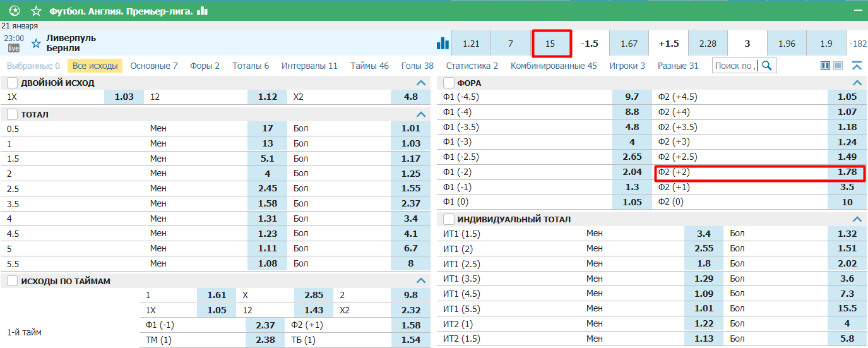The height and width of the screenshot is (348, 868).
Task: Click the soccer ball sport icon
Action: pyautogui.click(x=15, y=11)
